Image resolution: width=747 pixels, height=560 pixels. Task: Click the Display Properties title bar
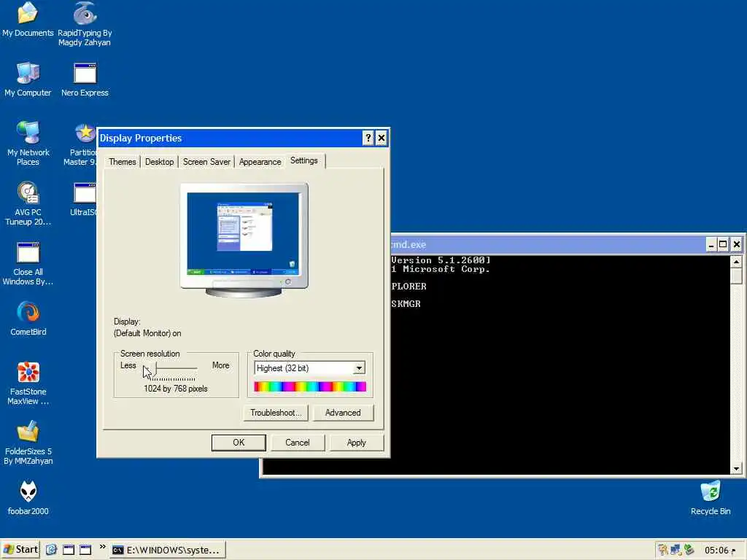tap(230, 138)
